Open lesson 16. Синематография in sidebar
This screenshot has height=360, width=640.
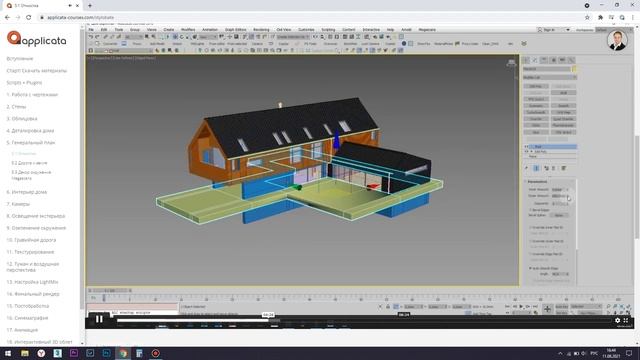click(x=27, y=318)
